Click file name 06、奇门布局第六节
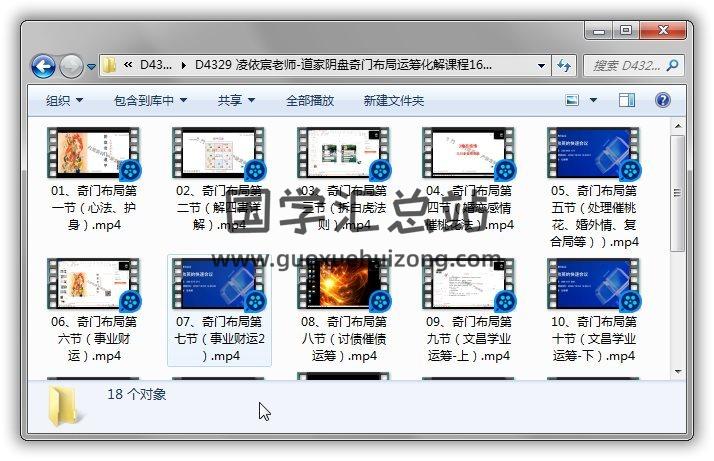The width and height of the screenshot is (714, 461). point(94,338)
